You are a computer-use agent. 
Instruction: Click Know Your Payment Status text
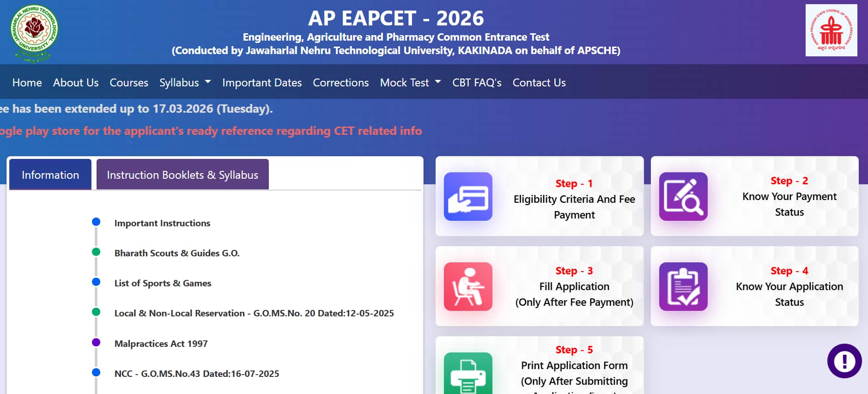click(789, 204)
